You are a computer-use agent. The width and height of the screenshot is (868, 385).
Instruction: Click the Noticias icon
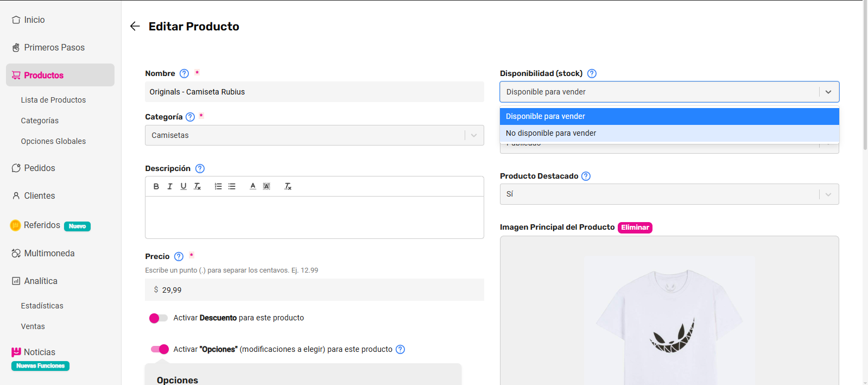coord(16,352)
